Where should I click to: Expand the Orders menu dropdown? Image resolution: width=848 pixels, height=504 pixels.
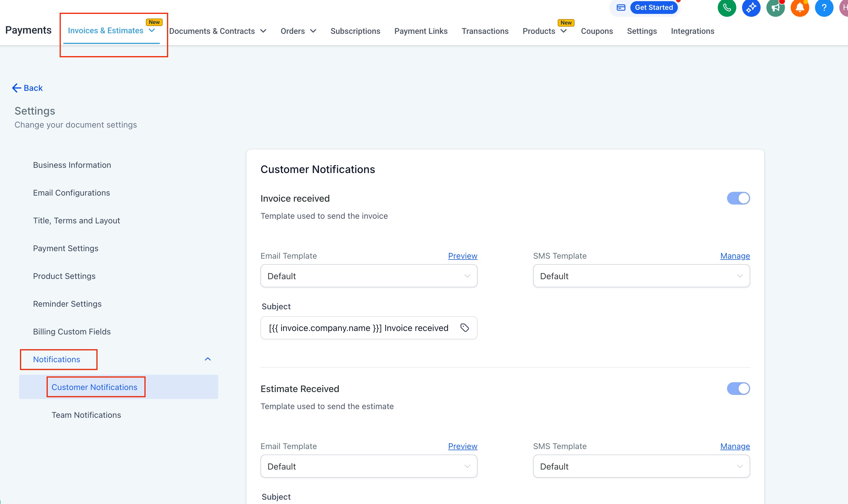(298, 31)
